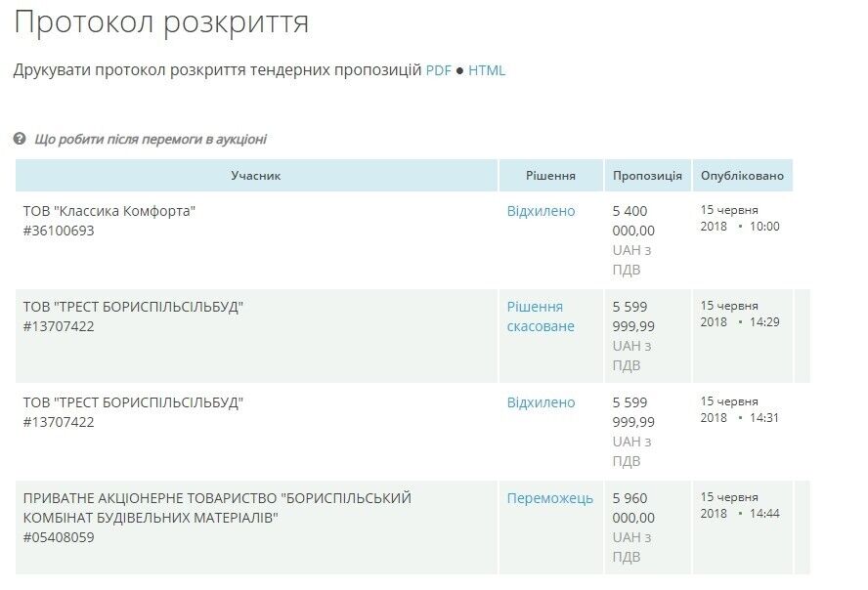This screenshot has width=868, height=590.
Task: Select participant БОРИСПІЛЬСЬКИЙ КОМБІНАТ БУДІВЕЛЬНИХ МАТЕРІАЛІВ
Action: (x=217, y=508)
